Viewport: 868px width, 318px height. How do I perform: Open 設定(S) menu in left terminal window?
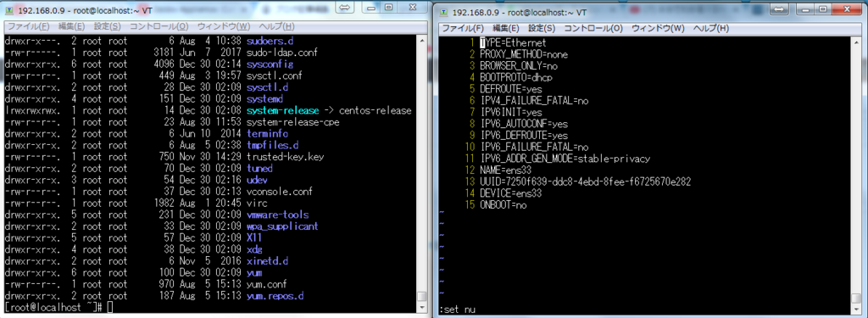click(x=108, y=26)
